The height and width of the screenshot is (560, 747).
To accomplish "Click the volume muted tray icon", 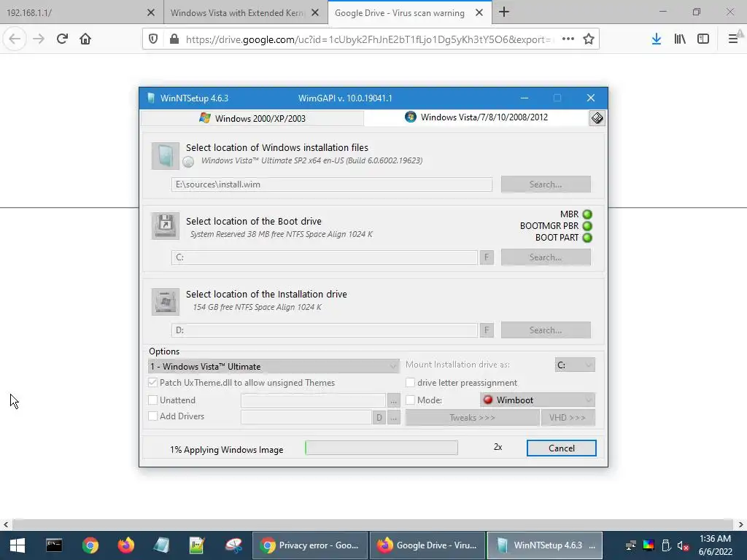I will point(683,545).
